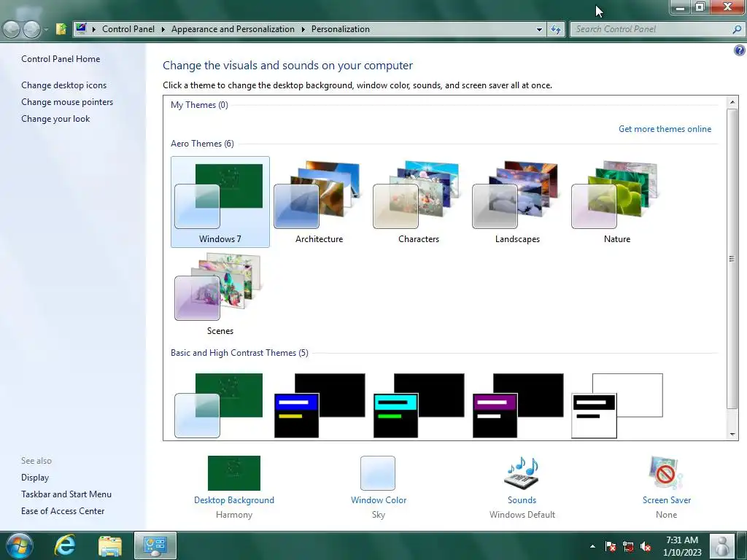Open the Windows Start menu
Screen dimensions: 747x560
coord(20,545)
